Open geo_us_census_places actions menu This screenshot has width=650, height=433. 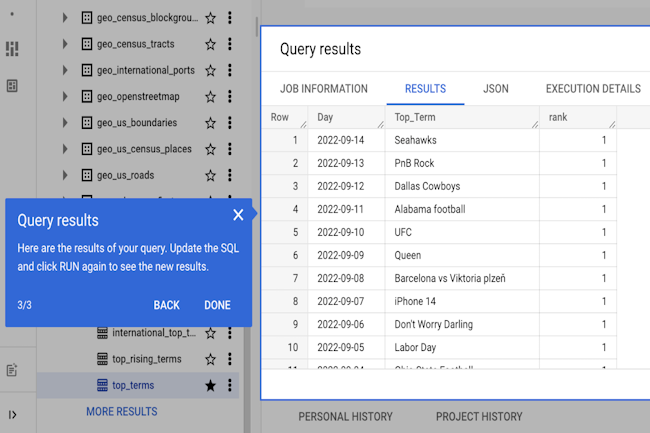230,149
